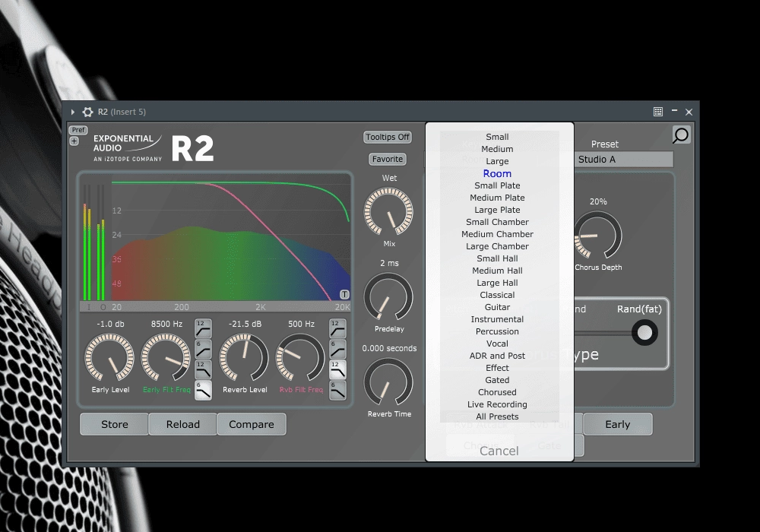Close the R2 plugin window
Screen dimensions: 760x532
tap(689, 112)
